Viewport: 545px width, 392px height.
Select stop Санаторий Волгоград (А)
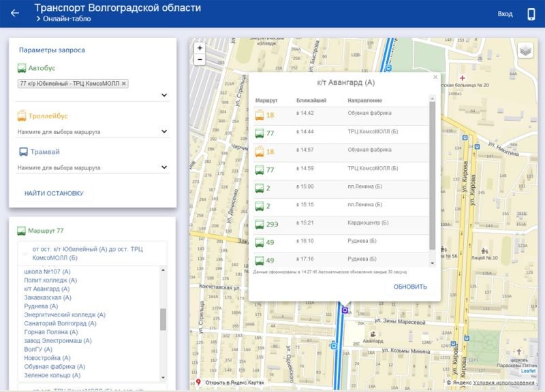pos(60,323)
